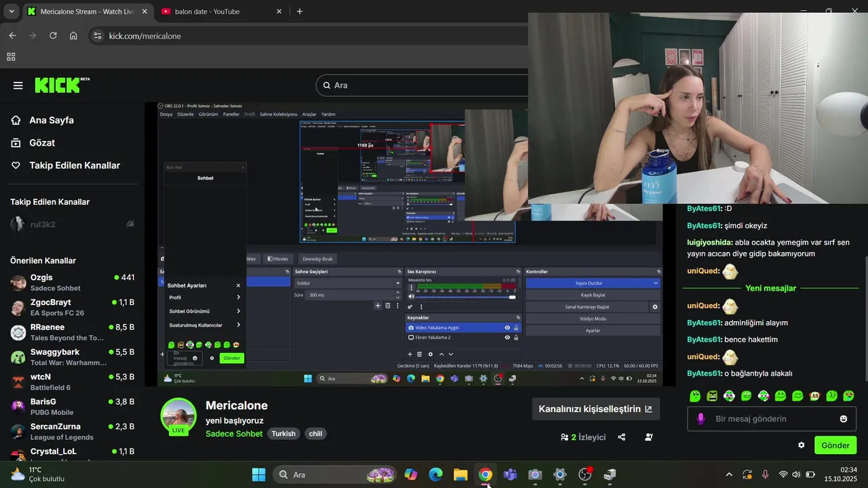The width and height of the screenshot is (868, 488).
Task: Show hidden icons chevron in system tray
Action: tap(729, 474)
